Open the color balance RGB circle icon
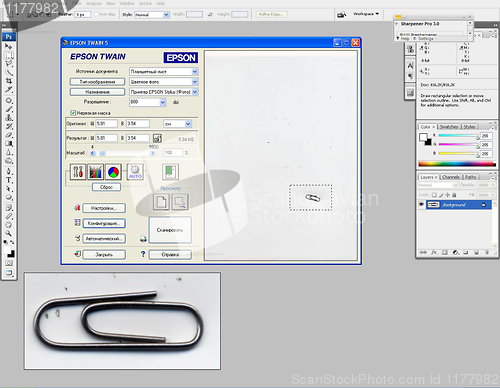500x388 pixels. pos(113,172)
